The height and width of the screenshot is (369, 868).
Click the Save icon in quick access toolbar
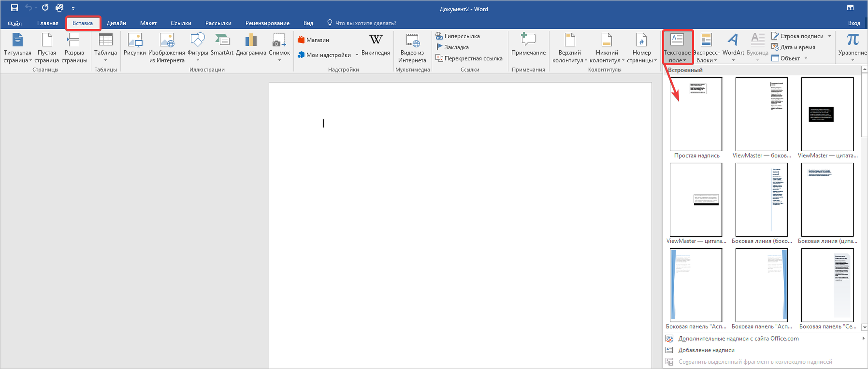(14, 8)
